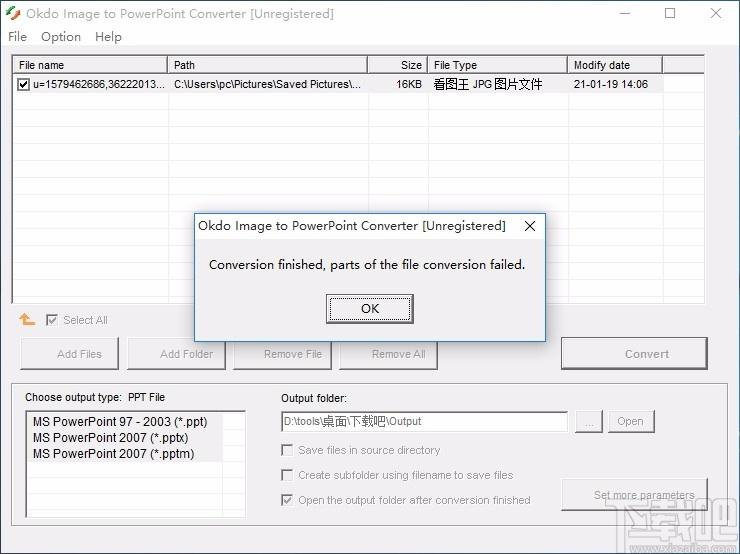
Task: Click the Output folder path field
Action: 424,421
